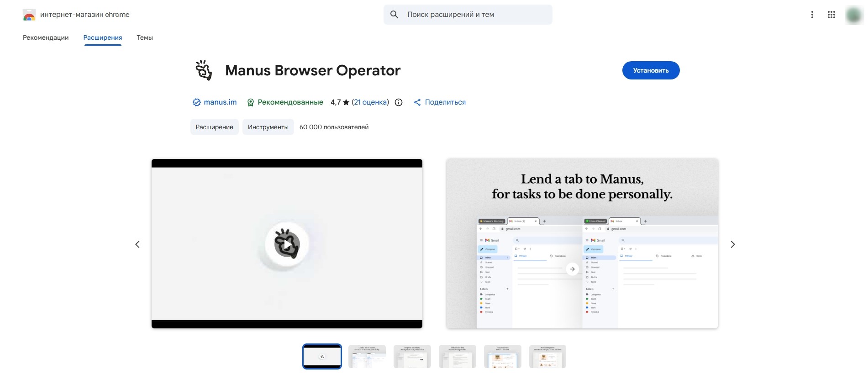The image size is (868, 380).
Task: Click the search magnifier icon
Action: click(395, 15)
